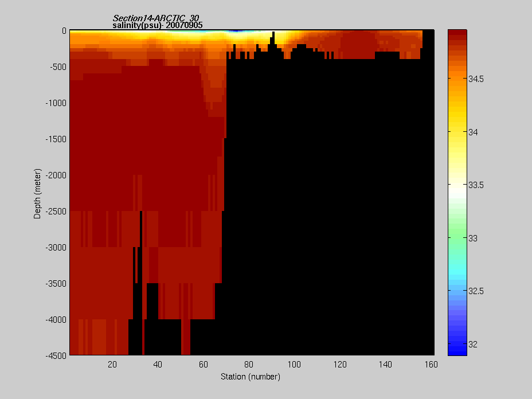Click the colorbar label "34"
This screenshot has width=532, height=399.
tap(473, 132)
